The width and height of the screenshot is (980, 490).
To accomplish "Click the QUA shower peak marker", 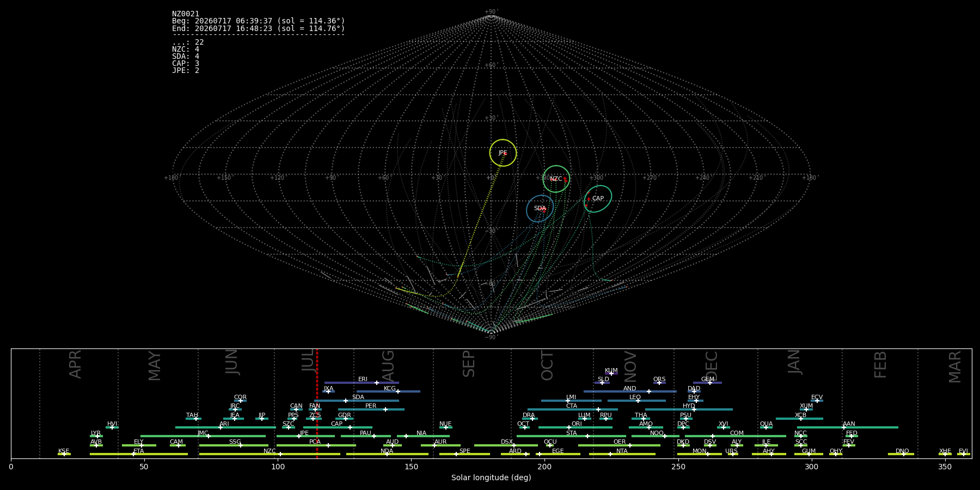I will click(766, 427).
